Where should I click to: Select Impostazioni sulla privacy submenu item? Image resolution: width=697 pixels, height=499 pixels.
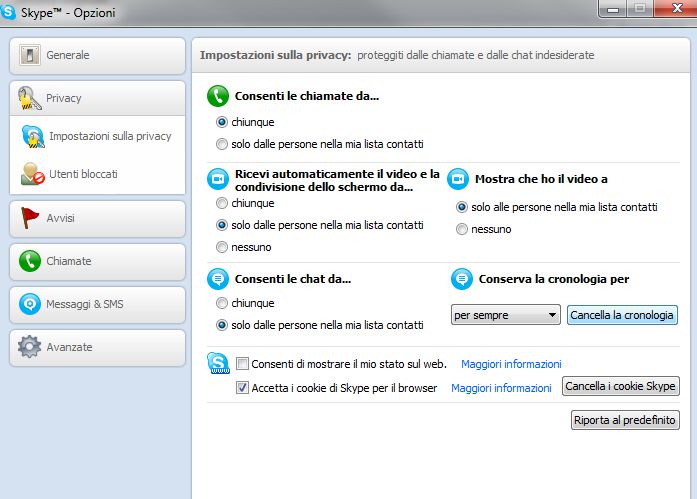point(97,136)
